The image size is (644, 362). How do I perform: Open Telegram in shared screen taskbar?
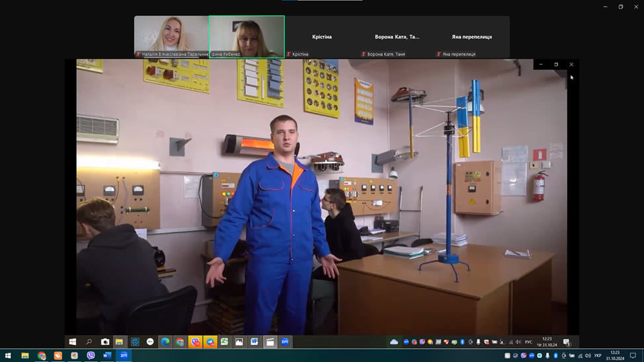[x=210, y=342]
